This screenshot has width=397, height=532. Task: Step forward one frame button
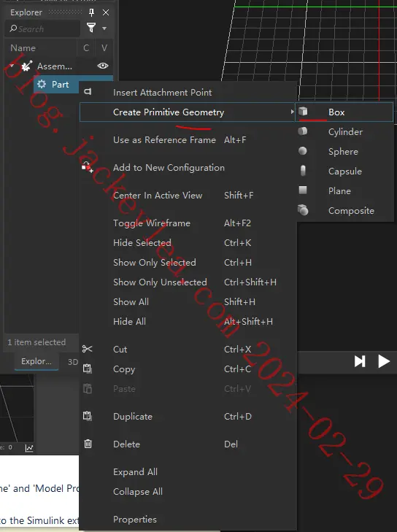pyautogui.click(x=360, y=362)
